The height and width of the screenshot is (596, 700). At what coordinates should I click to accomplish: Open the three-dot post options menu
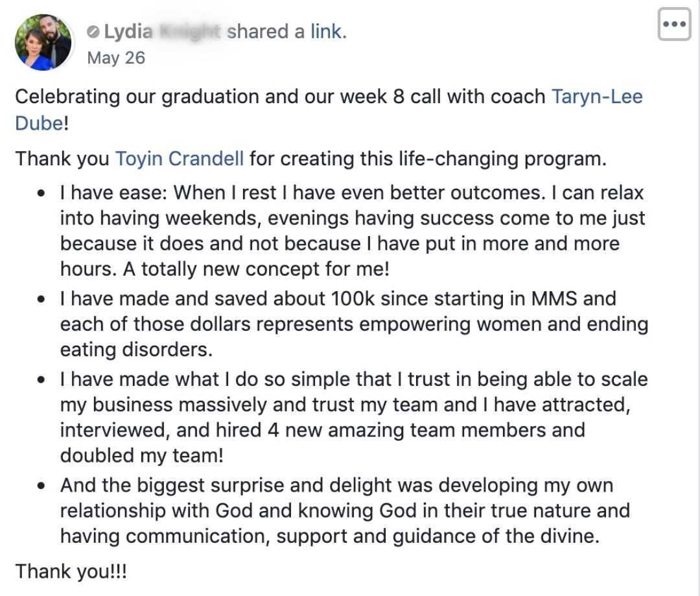pos(674,25)
